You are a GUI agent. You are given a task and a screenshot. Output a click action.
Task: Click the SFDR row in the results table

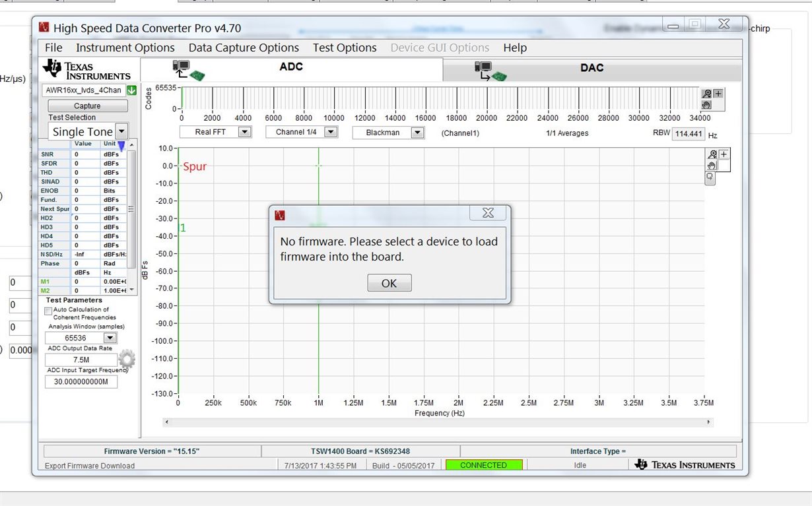[x=83, y=164]
